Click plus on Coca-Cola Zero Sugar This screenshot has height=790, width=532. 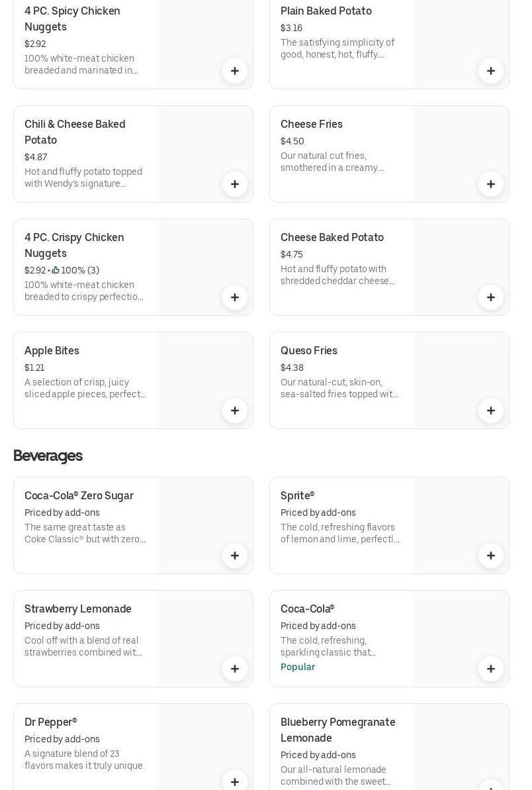tap(235, 556)
